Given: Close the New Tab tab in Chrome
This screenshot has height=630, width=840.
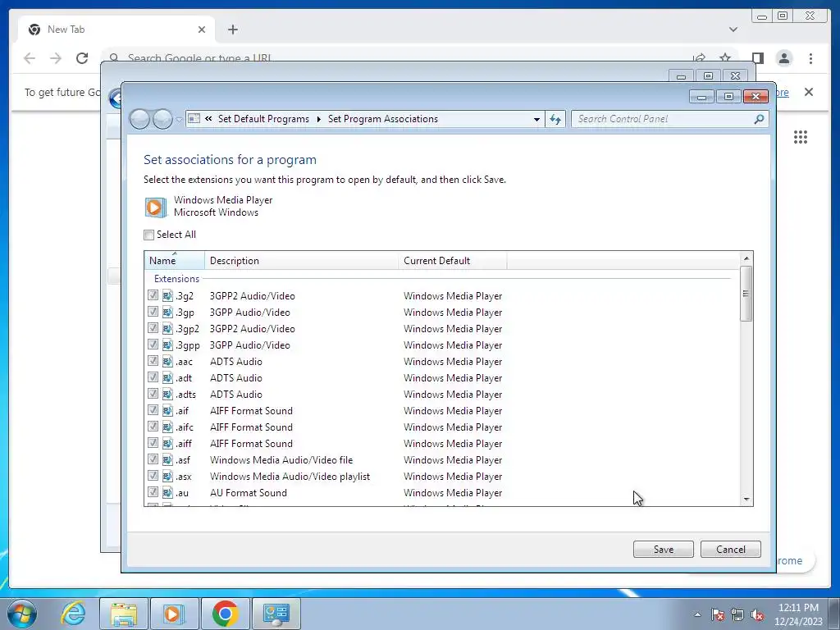Looking at the screenshot, I should click(202, 30).
